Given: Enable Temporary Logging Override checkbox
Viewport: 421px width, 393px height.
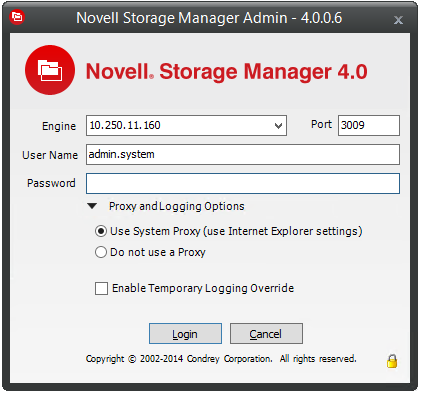Looking at the screenshot, I should pyautogui.click(x=101, y=288).
